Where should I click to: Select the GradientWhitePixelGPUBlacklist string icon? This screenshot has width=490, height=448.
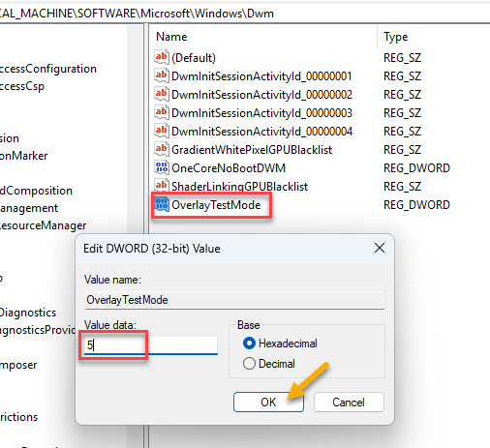(x=162, y=149)
